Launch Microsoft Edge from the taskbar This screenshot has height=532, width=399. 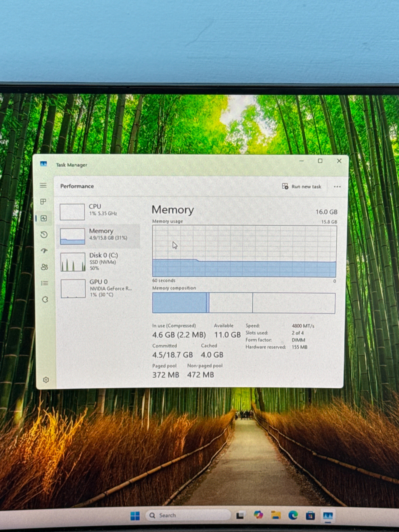(x=293, y=515)
